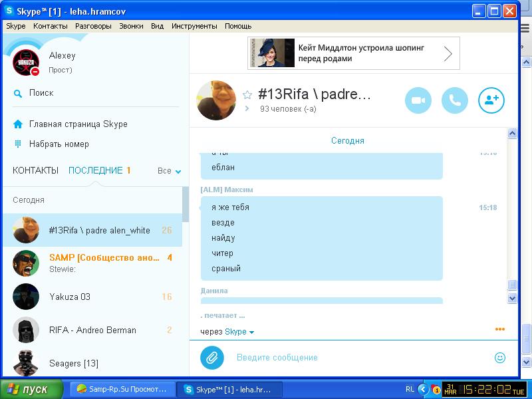Expand the participants list chevron
Image resolution: width=532 pixels, height=399 pixels.
coord(247,108)
